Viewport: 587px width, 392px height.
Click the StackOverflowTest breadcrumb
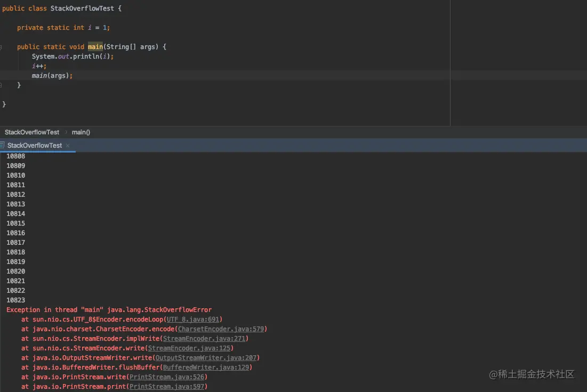(32, 132)
